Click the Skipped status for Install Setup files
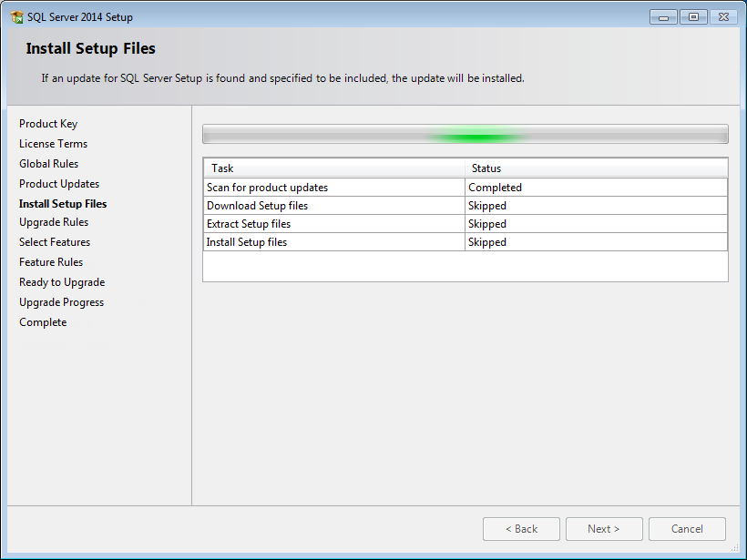Screen dimensions: 747x560 coord(596,242)
